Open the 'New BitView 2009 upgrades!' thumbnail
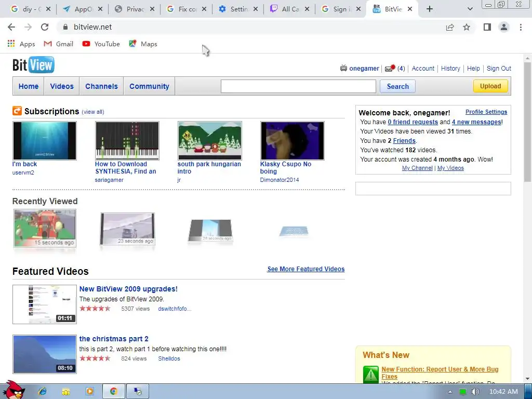 [x=45, y=304]
